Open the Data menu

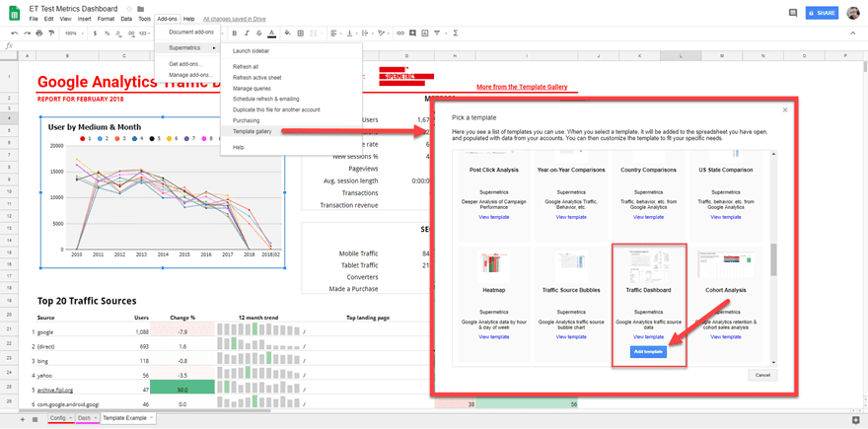click(x=127, y=19)
